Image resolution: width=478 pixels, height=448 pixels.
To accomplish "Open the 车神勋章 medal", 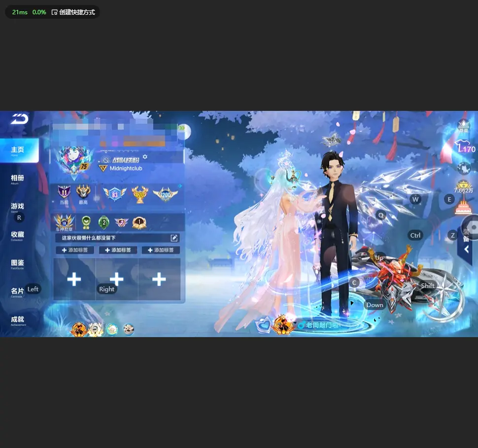I will (x=64, y=222).
